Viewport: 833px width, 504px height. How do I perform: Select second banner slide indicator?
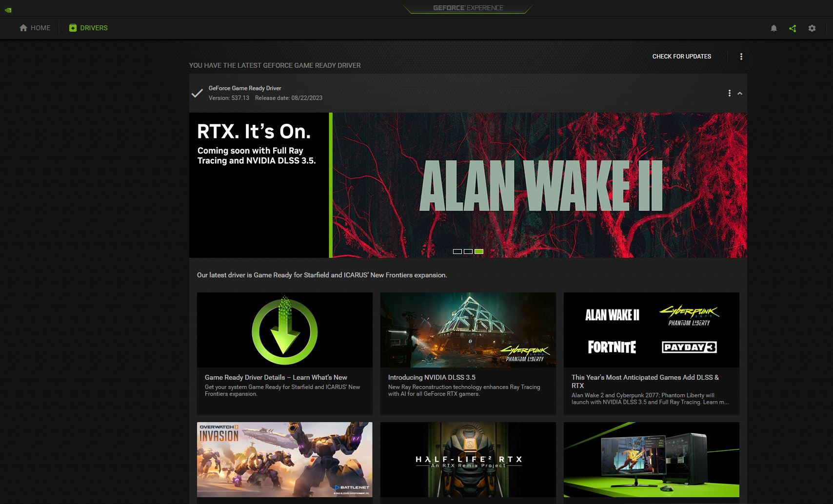coord(468,252)
